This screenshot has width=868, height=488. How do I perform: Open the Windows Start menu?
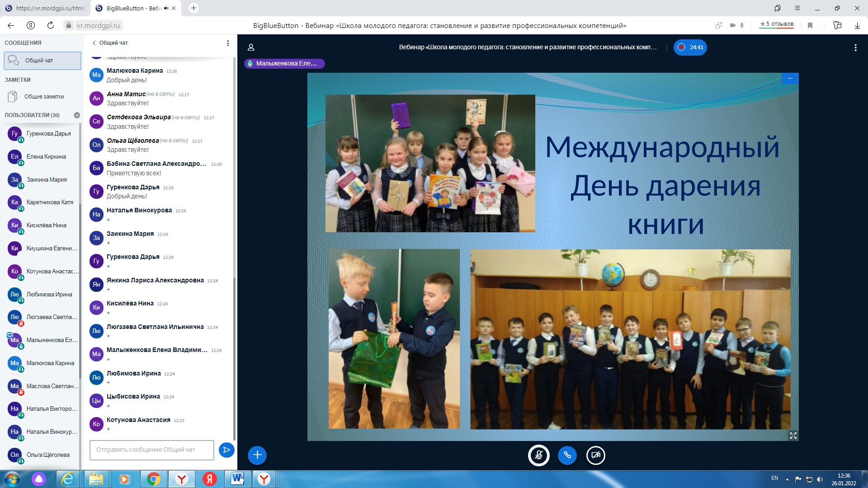[x=12, y=479]
